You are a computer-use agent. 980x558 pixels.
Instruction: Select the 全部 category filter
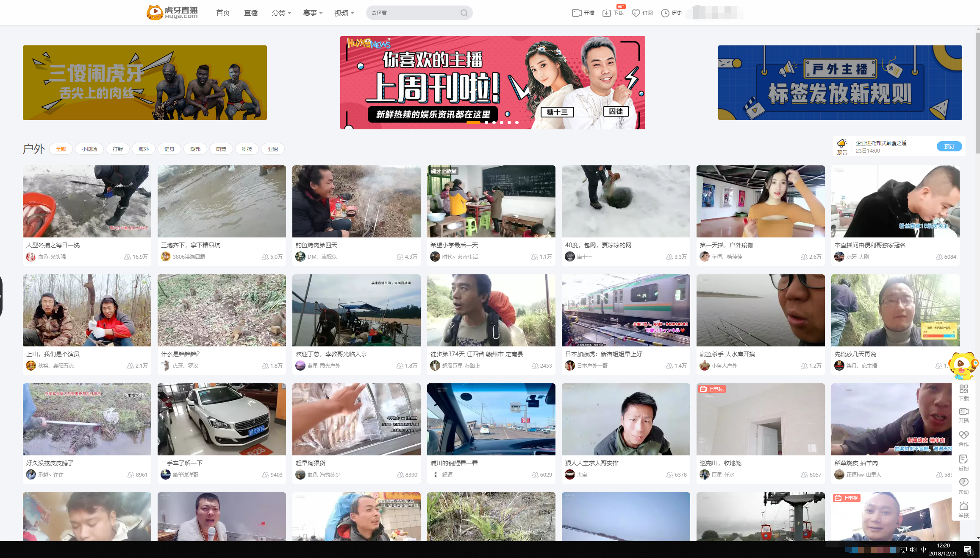[61, 149]
